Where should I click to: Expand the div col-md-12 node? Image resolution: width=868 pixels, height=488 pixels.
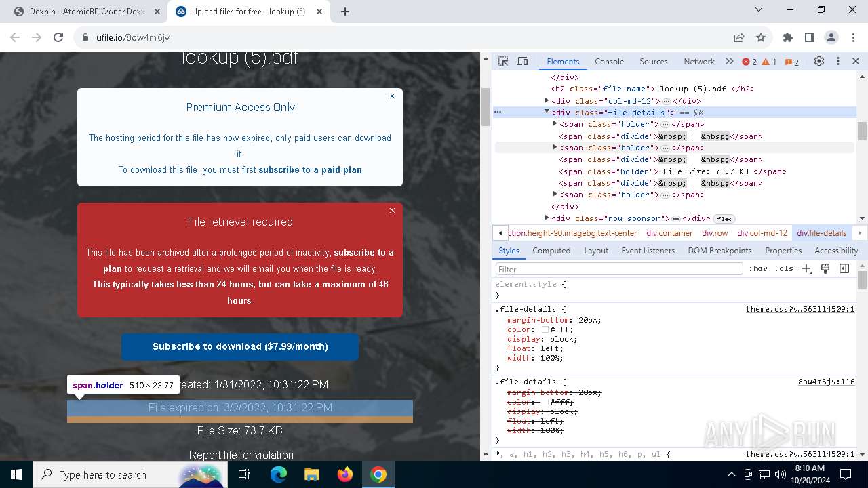(547, 100)
